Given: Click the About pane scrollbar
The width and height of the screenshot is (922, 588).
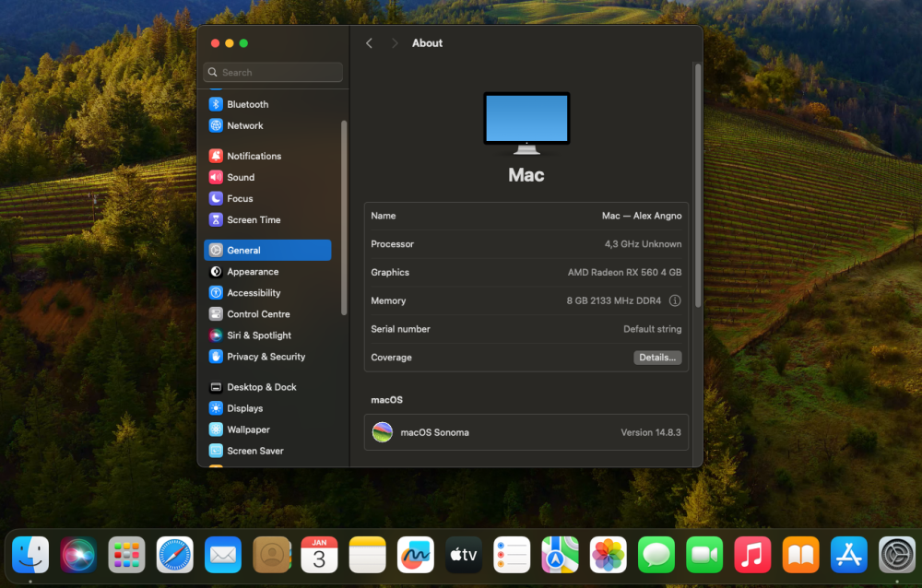Looking at the screenshot, I should pos(698,185).
